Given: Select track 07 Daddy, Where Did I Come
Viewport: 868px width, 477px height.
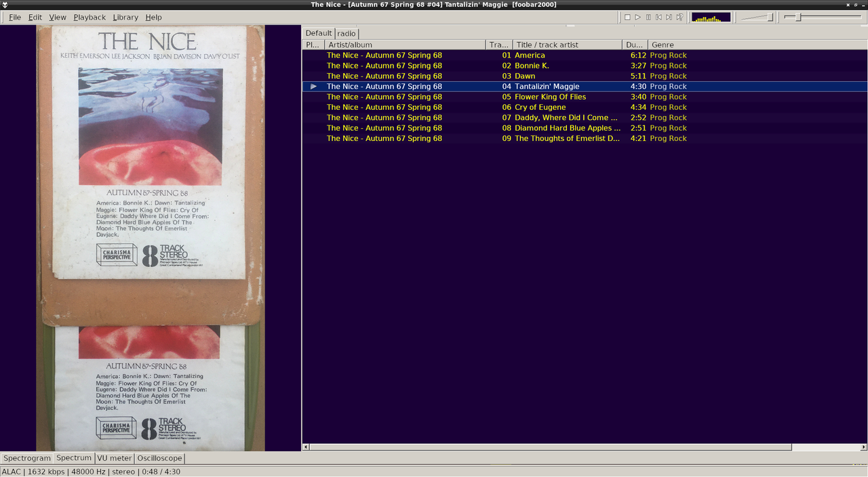Looking at the screenshot, I should click(x=585, y=118).
